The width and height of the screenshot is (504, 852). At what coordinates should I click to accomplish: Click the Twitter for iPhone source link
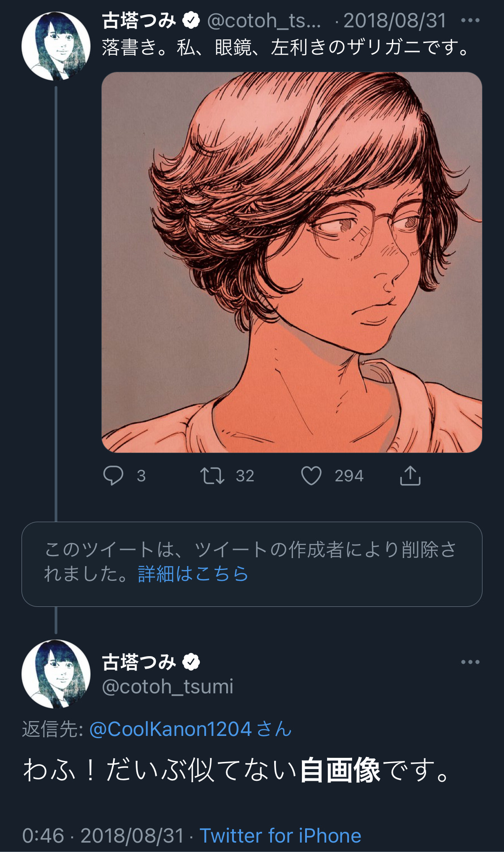point(280,836)
